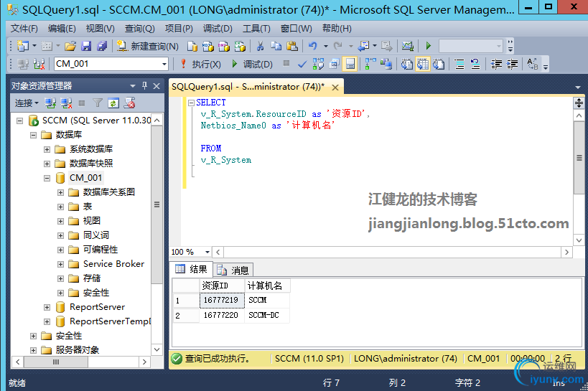
Task: Expand the 系统数据库 folder
Action: [47, 149]
